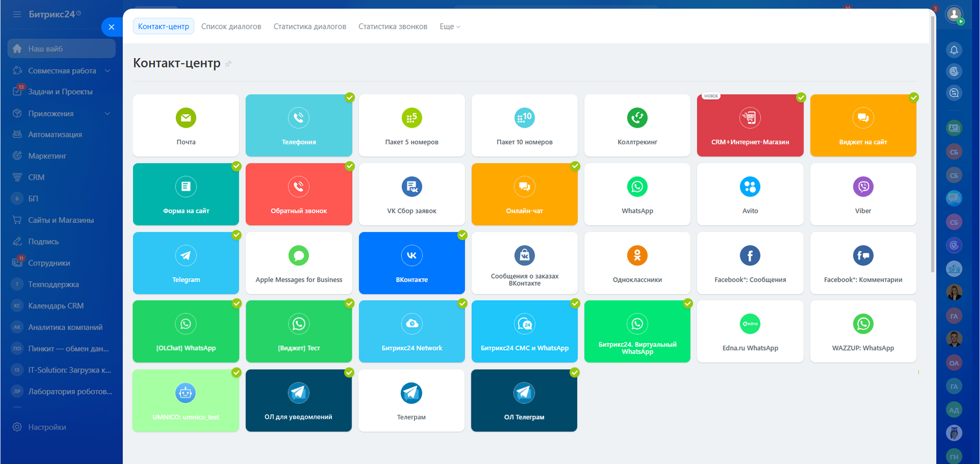Switch to the Контакт-центр tab

coord(164,26)
